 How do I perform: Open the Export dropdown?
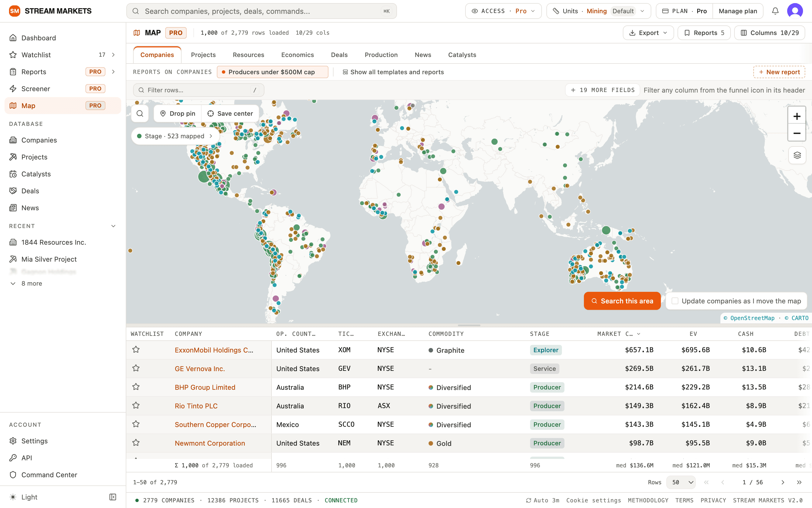pyautogui.click(x=648, y=32)
